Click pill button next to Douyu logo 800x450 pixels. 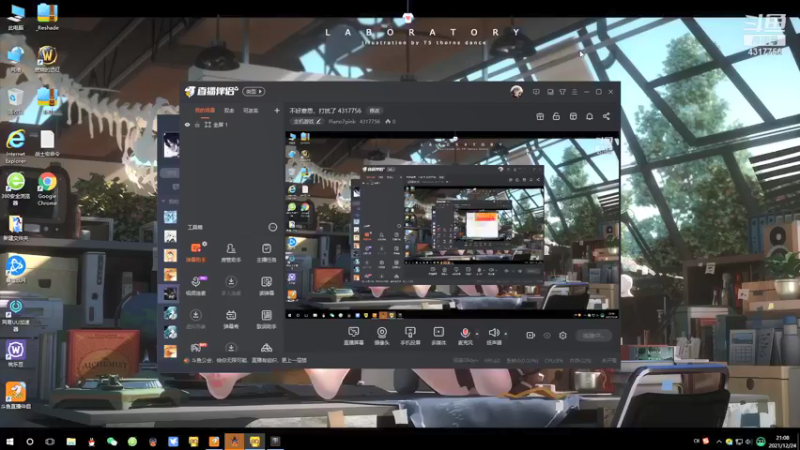click(254, 91)
